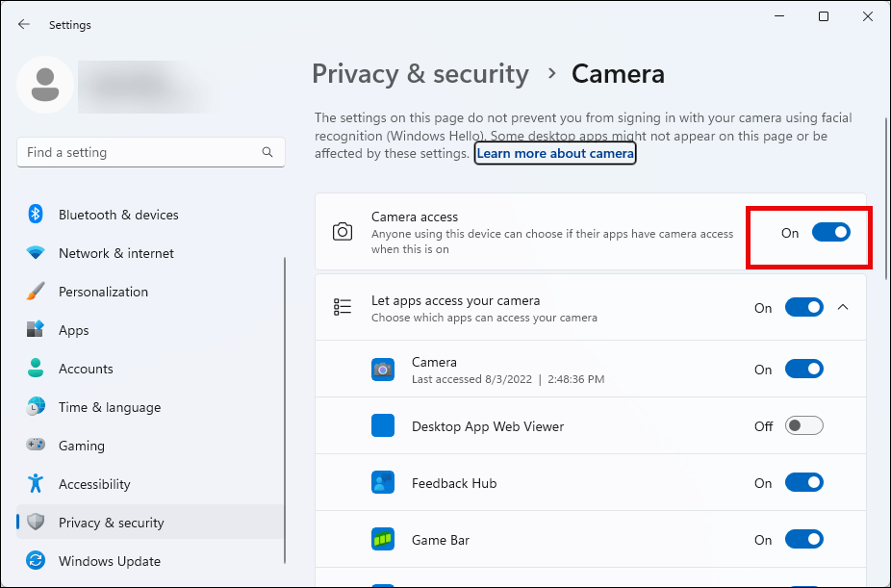Open Network & internet via Wi-Fi icon
Image resolution: width=891 pixels, height=588 pixels.
(x=36, y=253)
